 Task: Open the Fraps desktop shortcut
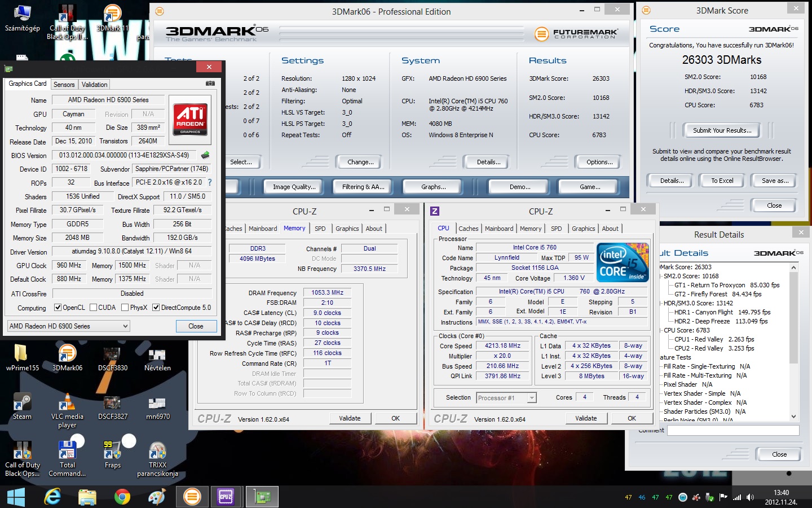pyautogui.click(x=112, y=455)
